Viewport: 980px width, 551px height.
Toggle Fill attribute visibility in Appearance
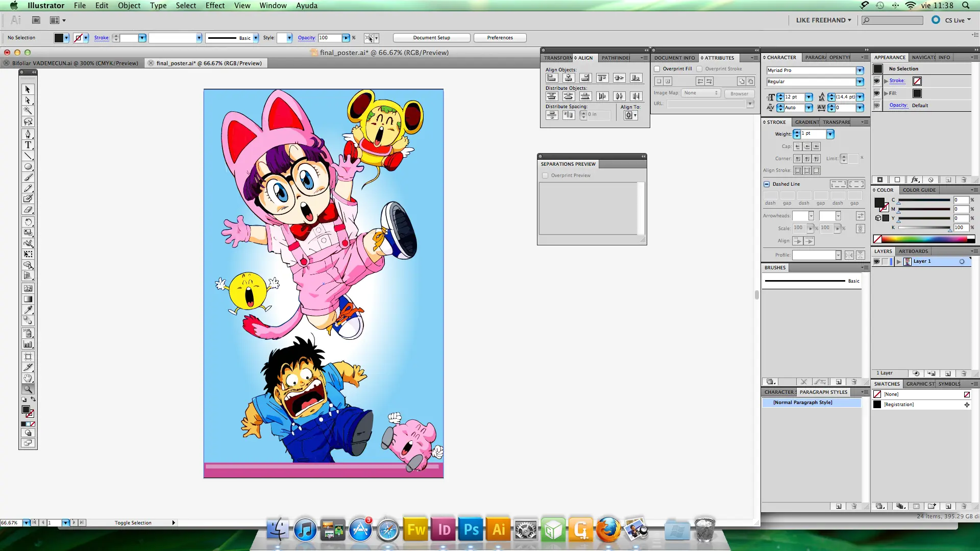876,93
